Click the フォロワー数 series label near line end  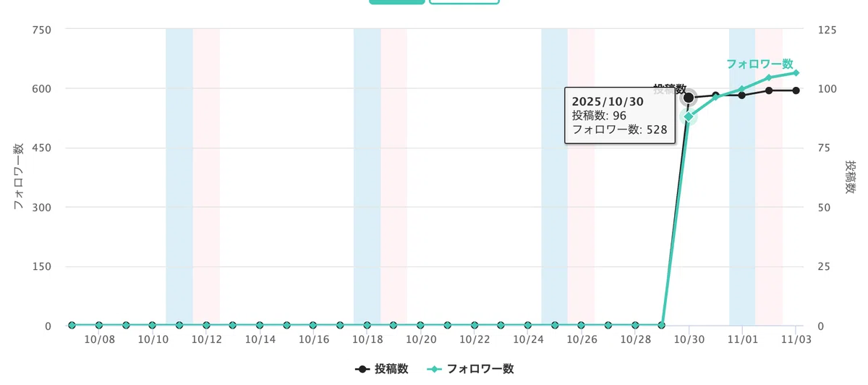point(759,64)
